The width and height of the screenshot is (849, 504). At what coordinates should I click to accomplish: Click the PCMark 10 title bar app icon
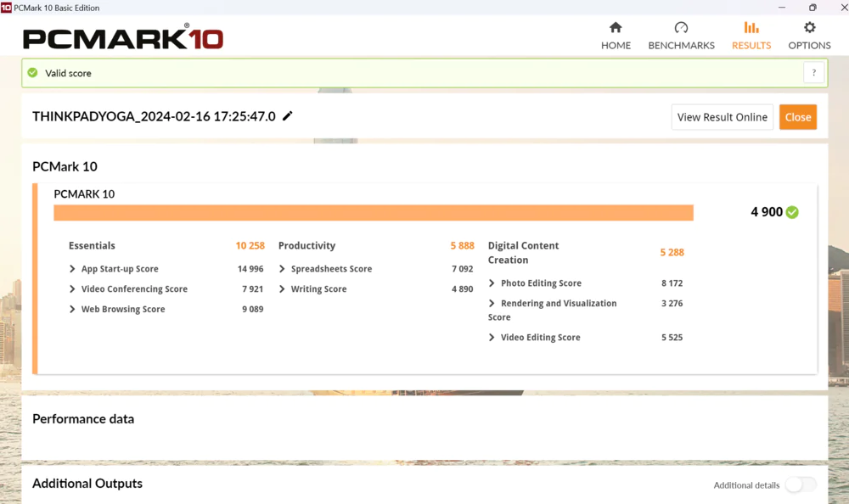(6, 8)
